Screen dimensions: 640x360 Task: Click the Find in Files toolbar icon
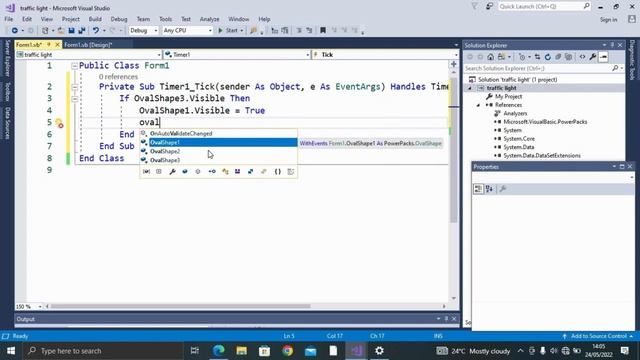tap(253, 31)
